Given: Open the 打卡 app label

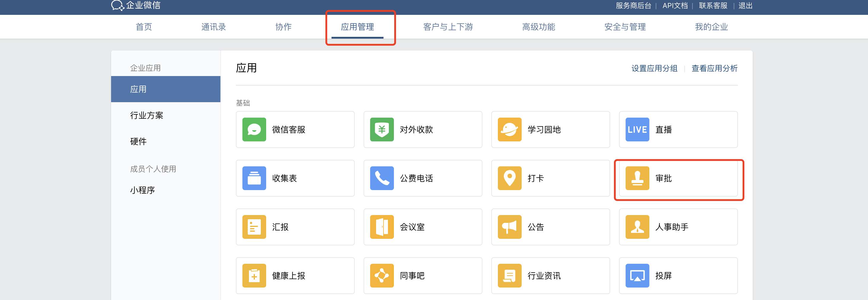Looking at the screenshot, I should tap(536, 178).
